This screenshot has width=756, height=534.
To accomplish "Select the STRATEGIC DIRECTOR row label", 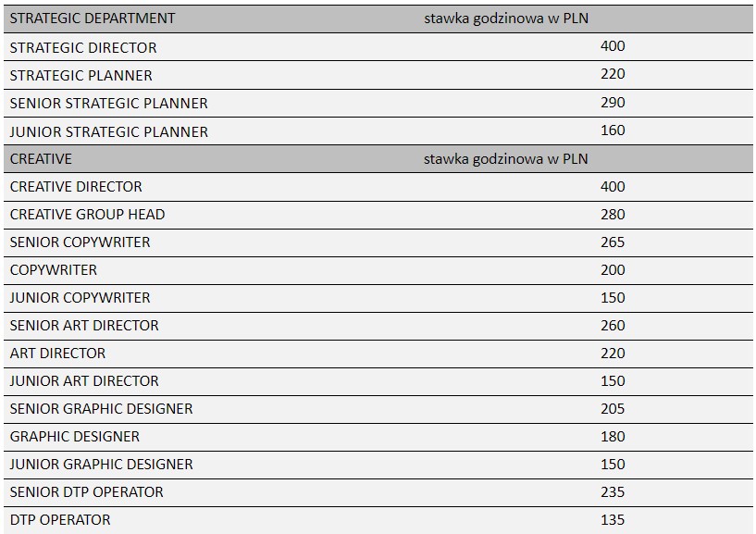I will click(83, 47).
